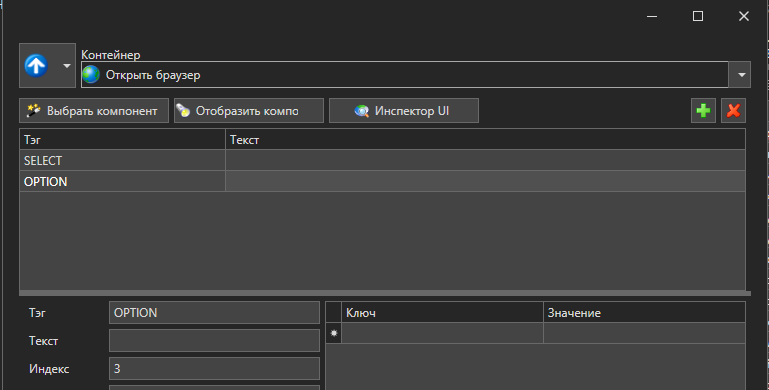The image size is (769, 390).
Task: Click the new row asterisk marker
Action: pyautogui.click(x=334, y=333)
